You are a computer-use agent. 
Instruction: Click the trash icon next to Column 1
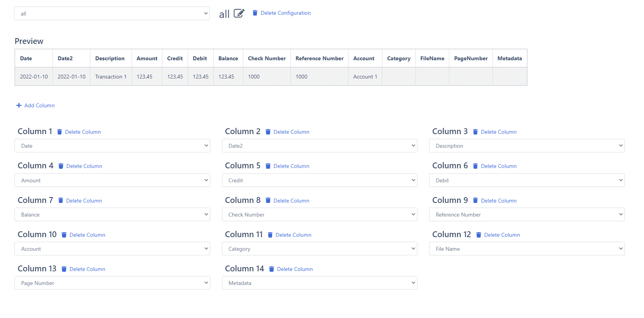coord(60,132)
